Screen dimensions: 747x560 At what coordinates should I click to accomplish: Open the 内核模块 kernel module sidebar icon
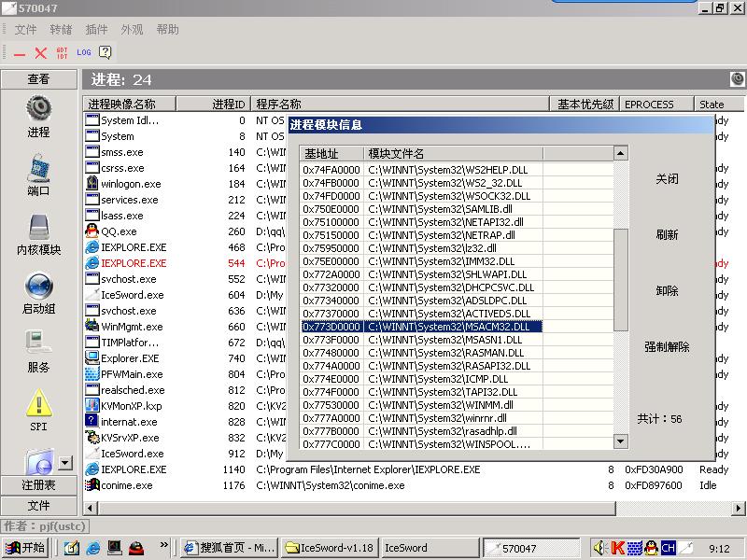tap(39, 226)
